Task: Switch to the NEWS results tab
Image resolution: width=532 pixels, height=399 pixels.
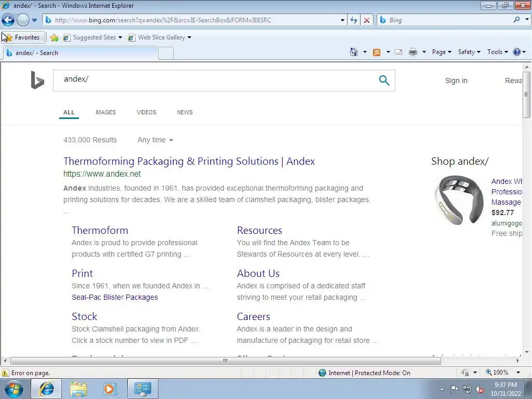Action: click(x=184, y=112)
